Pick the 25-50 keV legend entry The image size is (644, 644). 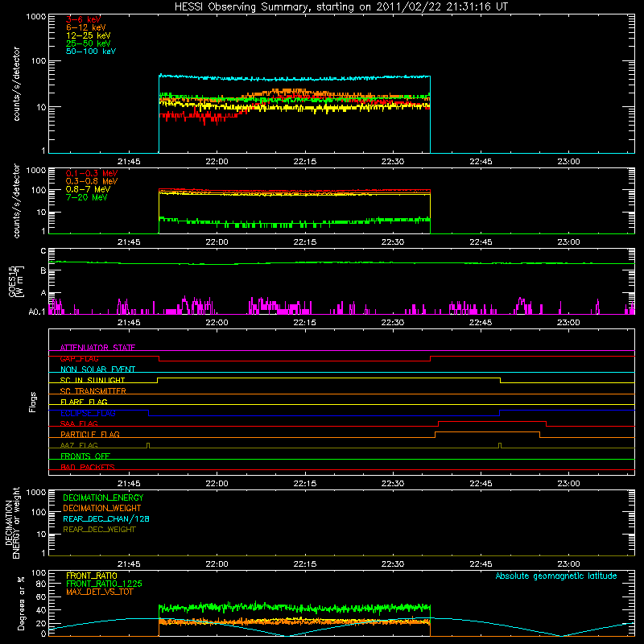(x=88, y=43)
